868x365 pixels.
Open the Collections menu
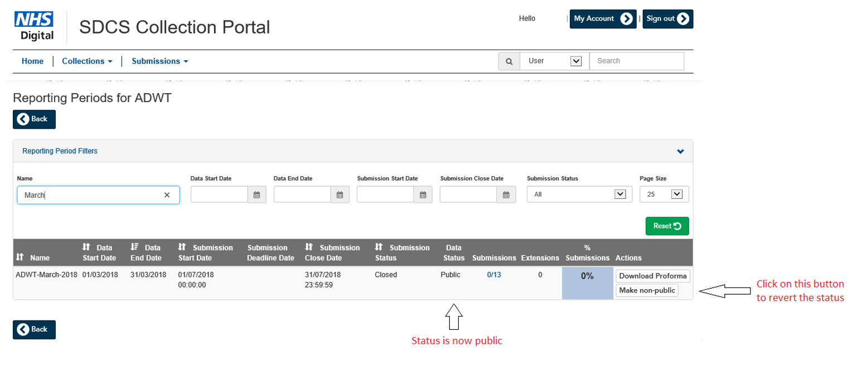coord(87,61)
